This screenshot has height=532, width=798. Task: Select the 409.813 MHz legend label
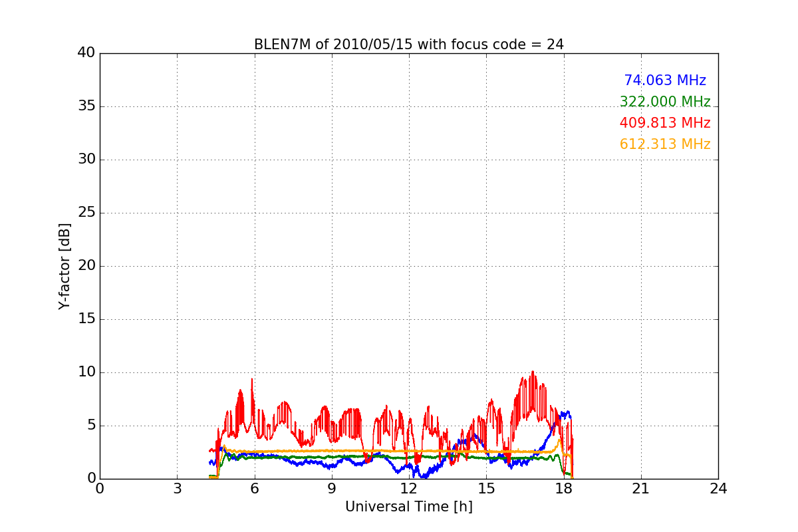pos(665,123)
